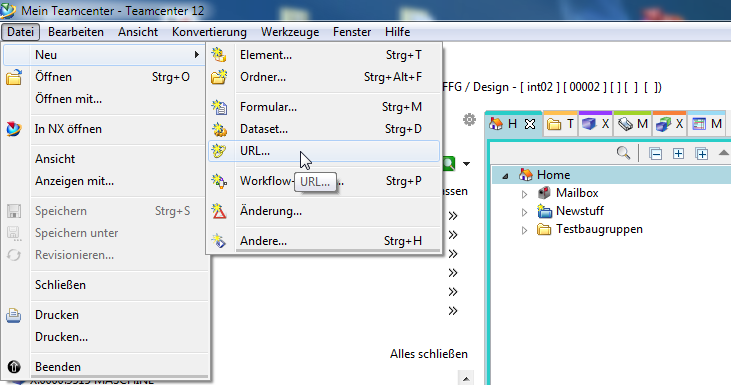Expand the Newstuff folder node
Screen dimensions: 731x385
coord(524,212)
